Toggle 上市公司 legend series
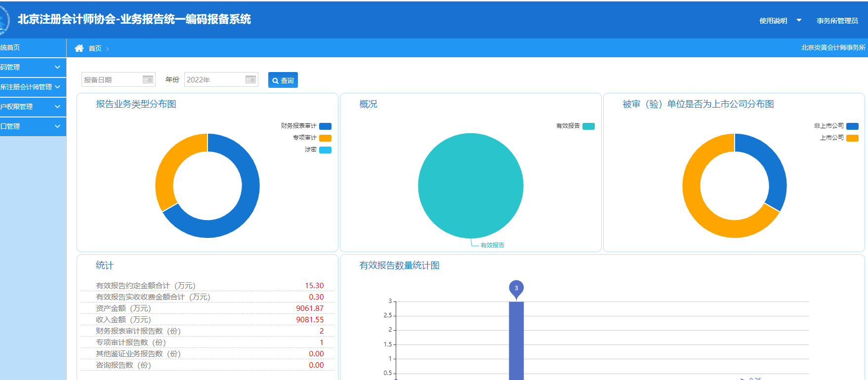This screenshot has width=868, height=380. point(852,138)
